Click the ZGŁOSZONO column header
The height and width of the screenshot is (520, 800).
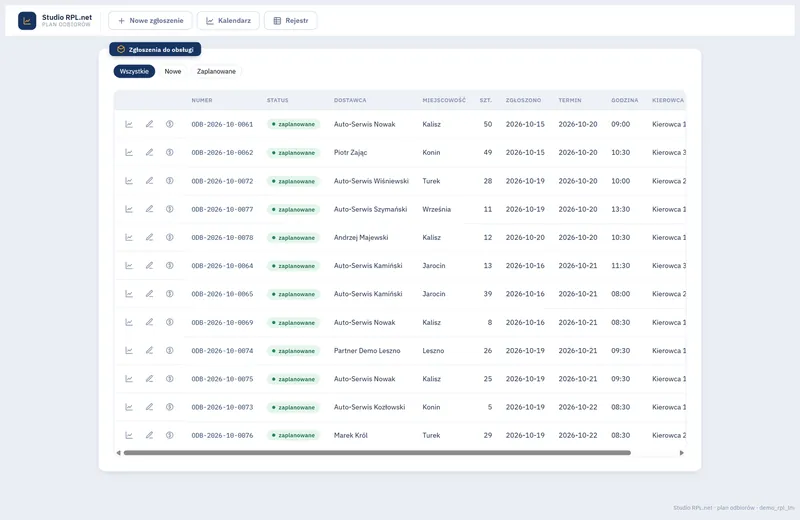pyautogui.click(x=523, y=100)
